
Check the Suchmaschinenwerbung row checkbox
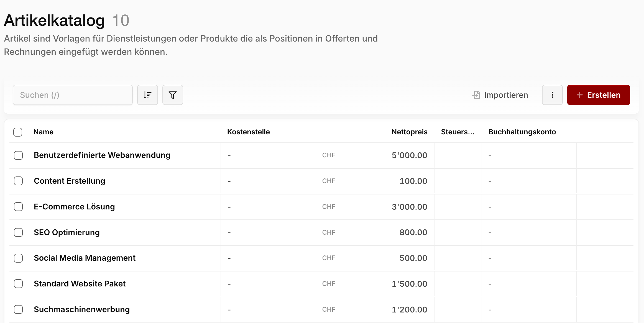18,309
